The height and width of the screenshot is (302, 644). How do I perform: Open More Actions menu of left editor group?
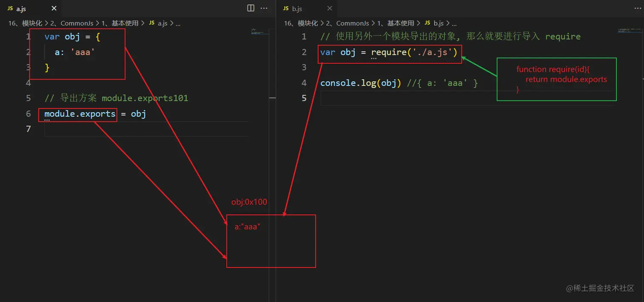(x=264, y=8)
